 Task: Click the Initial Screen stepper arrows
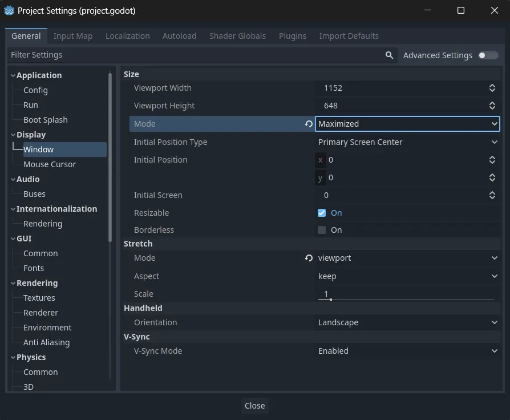pos(492,195)
